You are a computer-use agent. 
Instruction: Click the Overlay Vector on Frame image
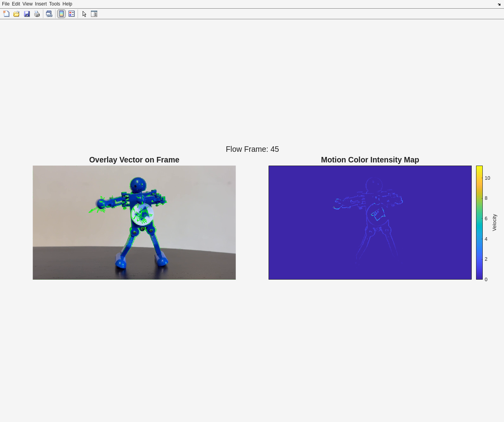134,223
